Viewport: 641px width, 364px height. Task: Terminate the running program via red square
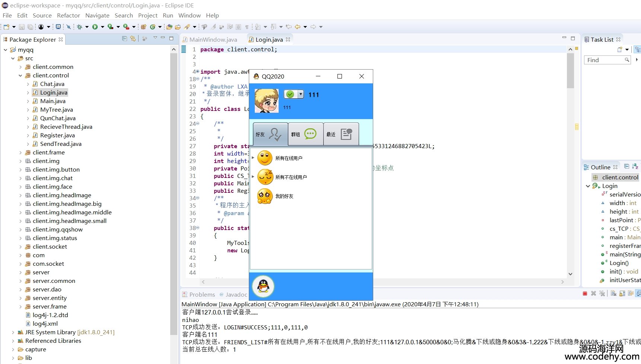585,294
